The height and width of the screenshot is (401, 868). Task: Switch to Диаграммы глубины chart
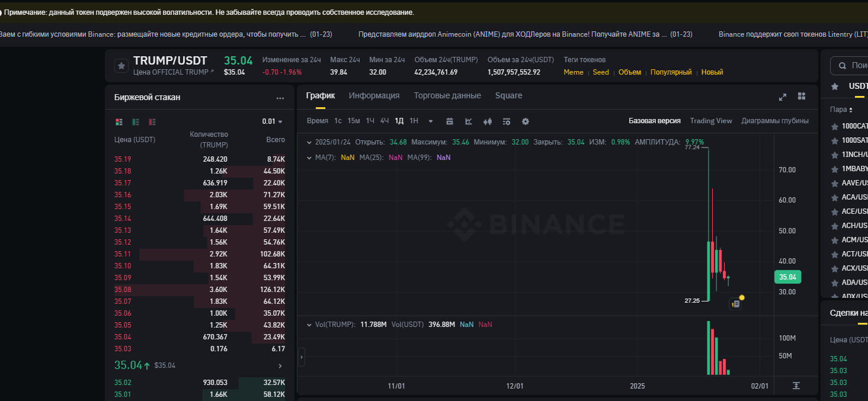[x=775, y=121]
